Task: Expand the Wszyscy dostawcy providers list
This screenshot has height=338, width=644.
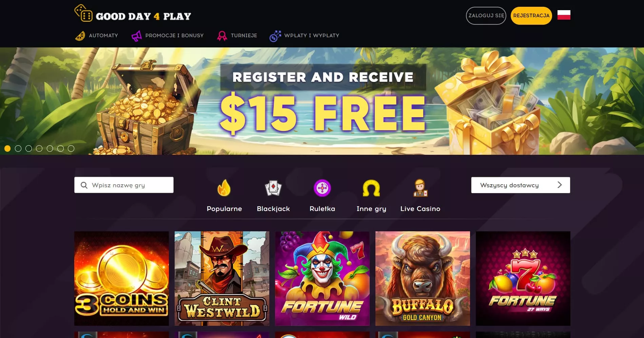Action: tap(521, 185)
